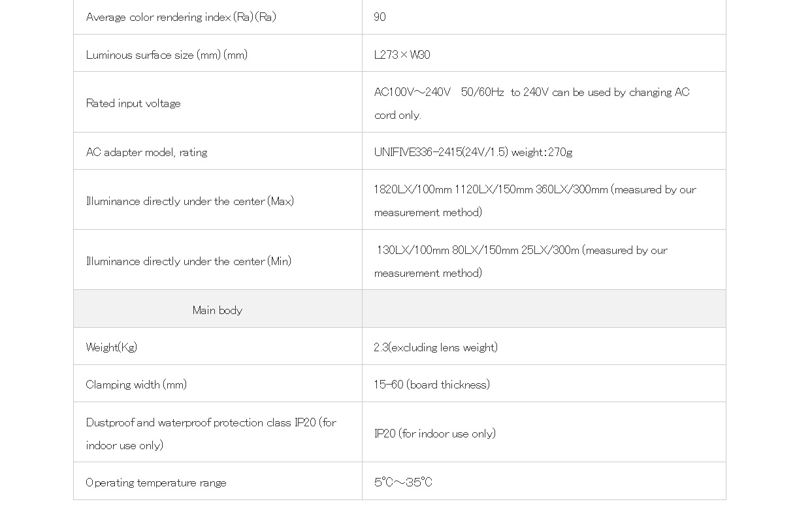Click the 2.3(excluding lens weight) value
Screen dimensions: 812x506
(x=436, y=347)
